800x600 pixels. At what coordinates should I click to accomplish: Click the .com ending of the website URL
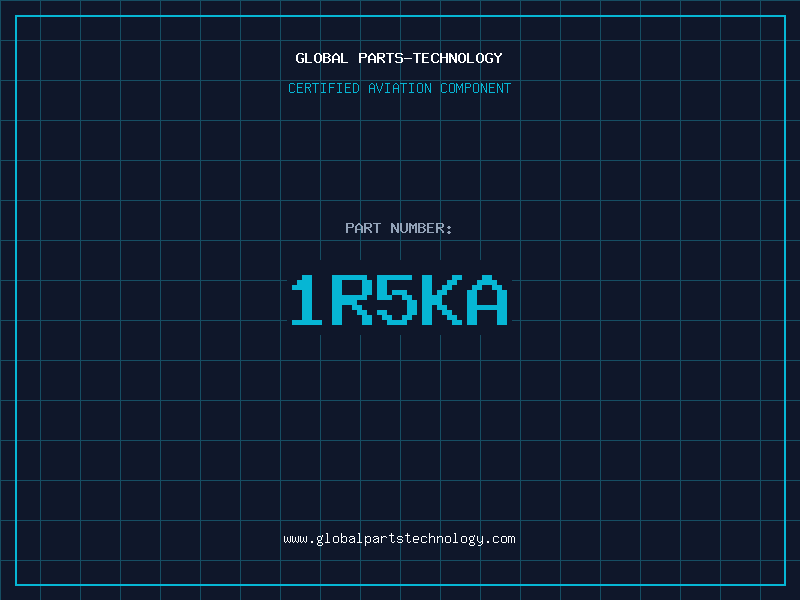pos(500,539)
